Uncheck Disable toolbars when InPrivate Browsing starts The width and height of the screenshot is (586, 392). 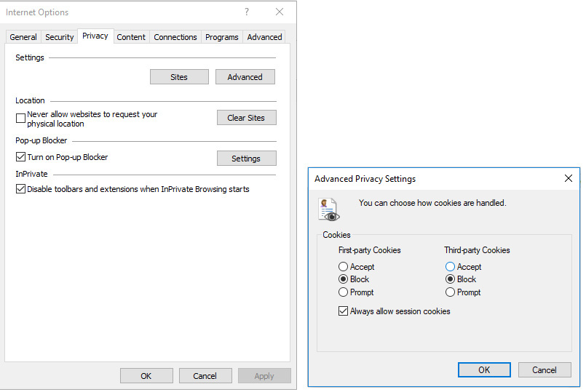coord(20,189)
